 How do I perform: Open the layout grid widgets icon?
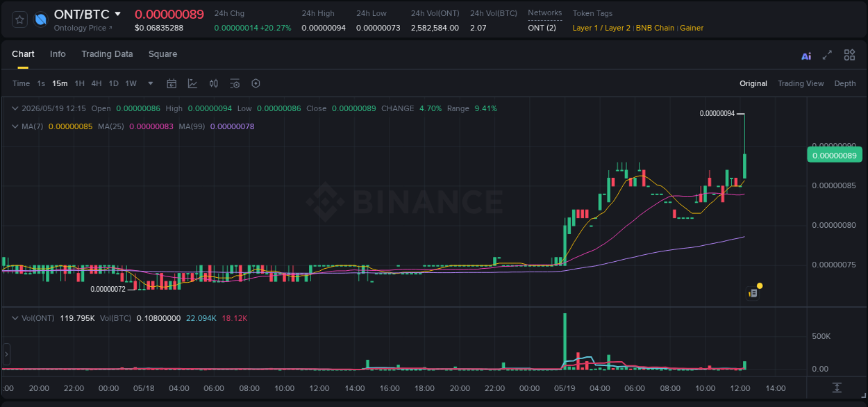[849, 55]
